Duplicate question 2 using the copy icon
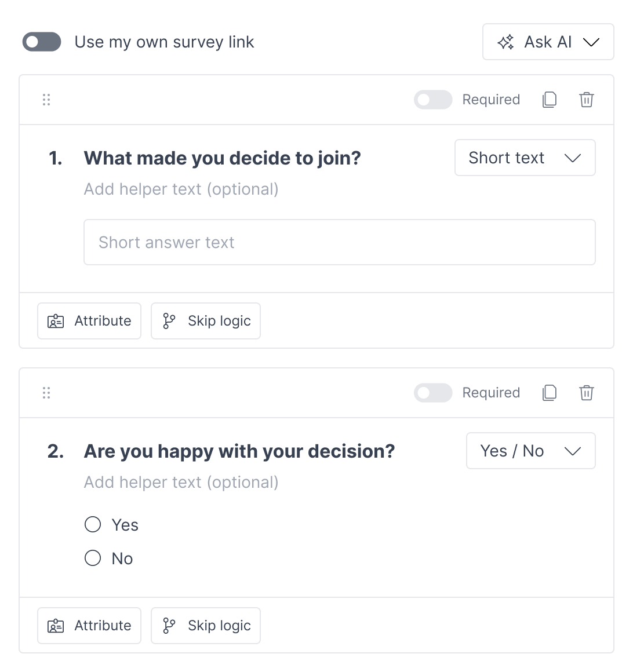Image resolution: width=633 pixels, height=672 pixels. click(x=549, y=392)
